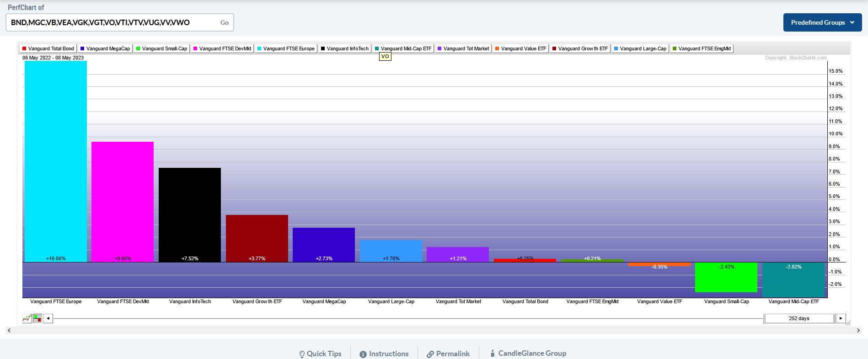Toggle Vanguard Small-Cap legend item
This screenshot has width=868, height=359.
pos(161,48)
